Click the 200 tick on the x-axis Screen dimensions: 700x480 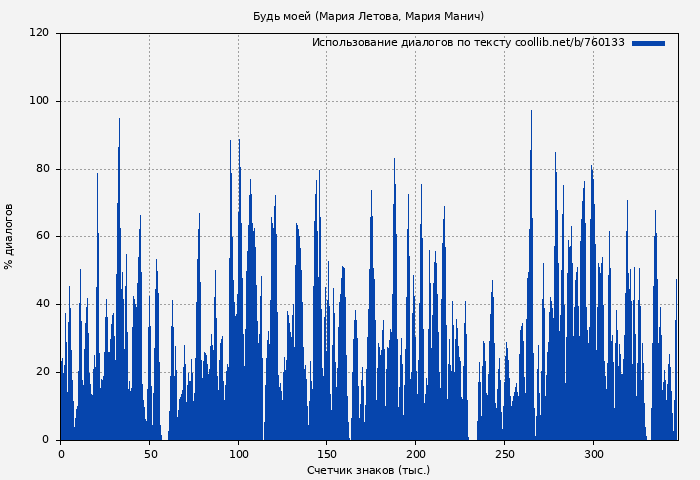(x=416, y=454)
